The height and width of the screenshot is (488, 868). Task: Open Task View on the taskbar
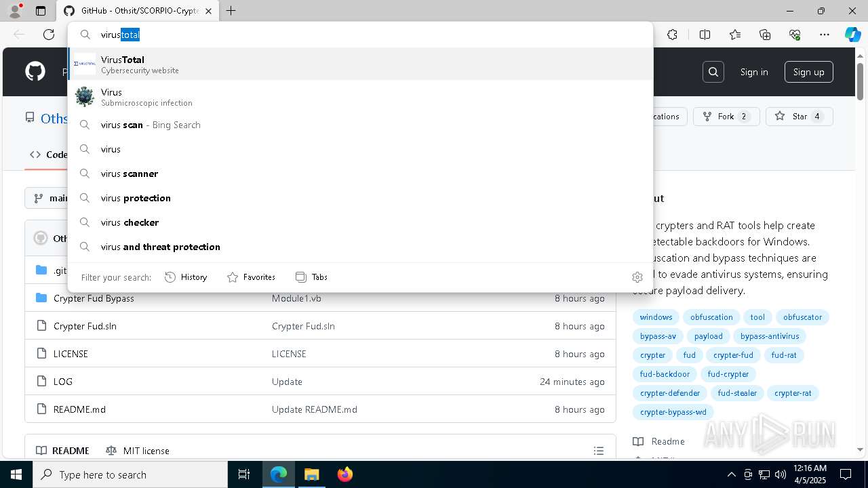point(244,474)
